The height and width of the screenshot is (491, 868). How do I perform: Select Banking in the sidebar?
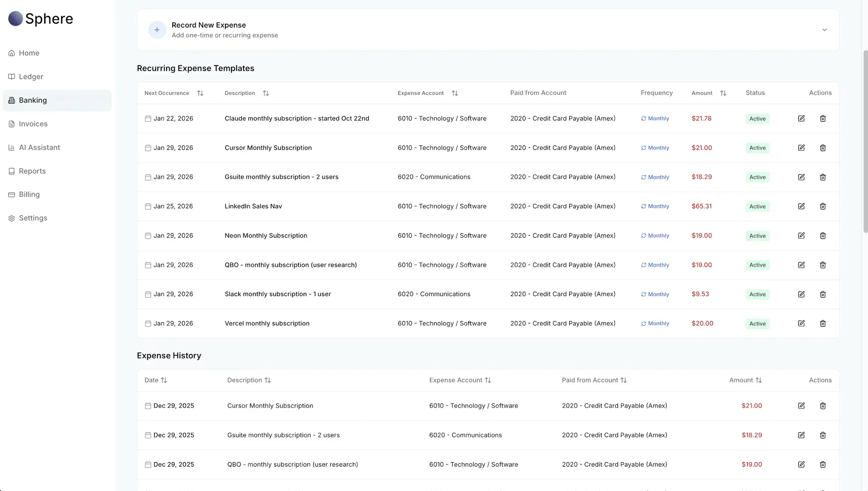click(x=57, y=100)
